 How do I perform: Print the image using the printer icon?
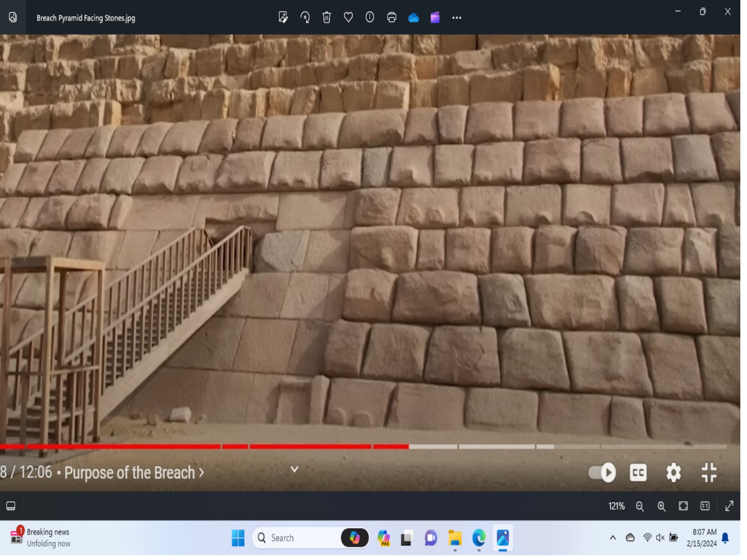pyautogui.click(x=395, y=17)
